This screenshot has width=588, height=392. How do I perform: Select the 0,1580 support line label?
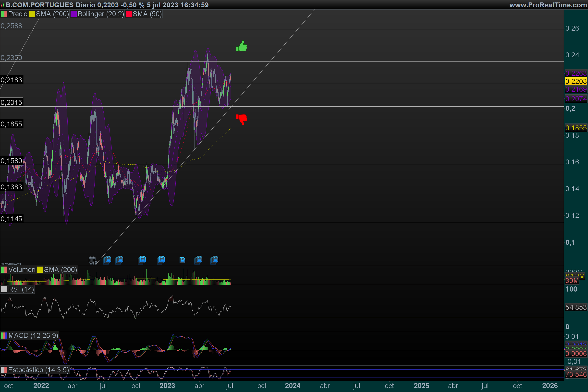pyautogui.click(x=12, y=161)
